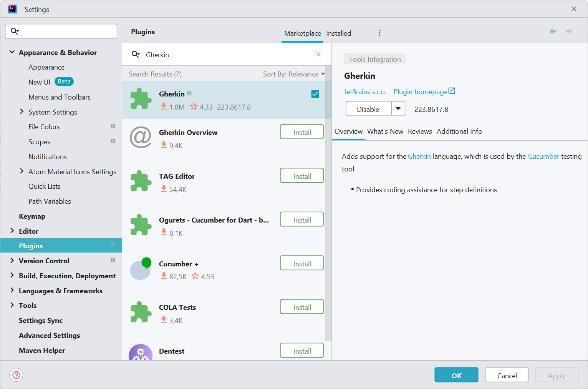Image resolution: width=588 pixels, height=389 pixels.
Task: Focus the settings search input field
Action: (61, 31)
